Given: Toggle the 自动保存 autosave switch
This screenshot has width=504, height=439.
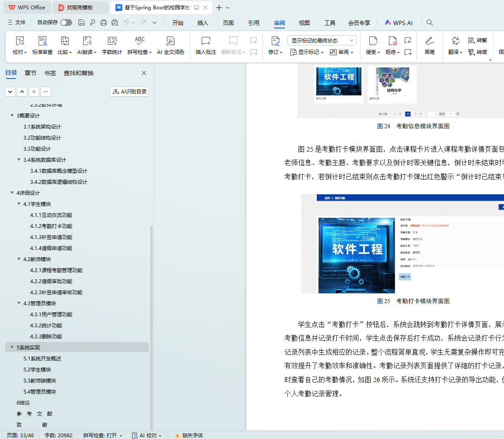Looking at the screenshot, I should pos(66,23).
